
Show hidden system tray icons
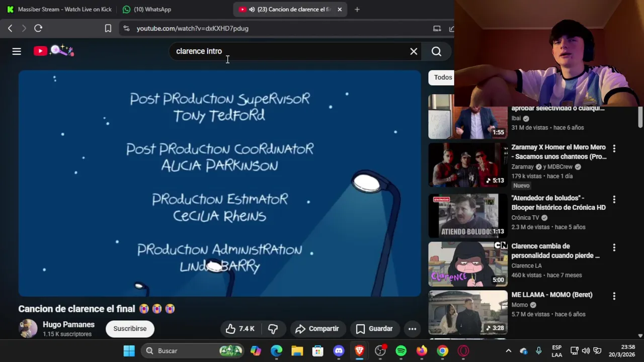(x=508, y=351)
